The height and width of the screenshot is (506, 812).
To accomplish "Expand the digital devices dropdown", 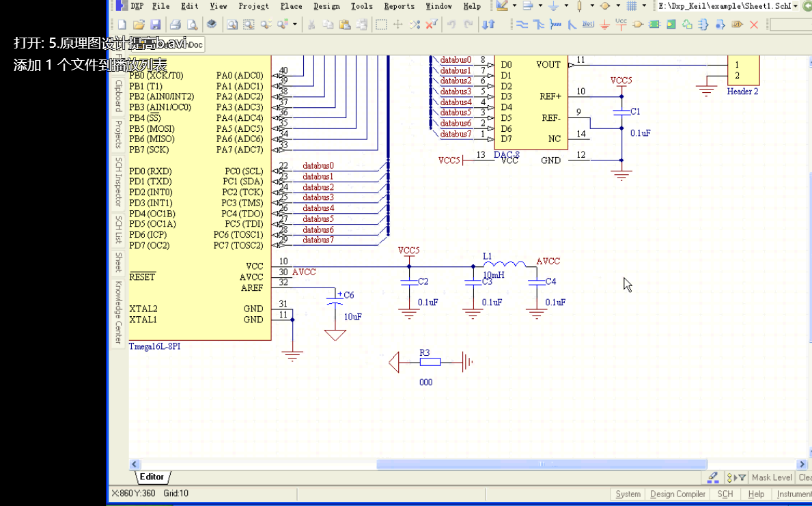I will 592,5.
